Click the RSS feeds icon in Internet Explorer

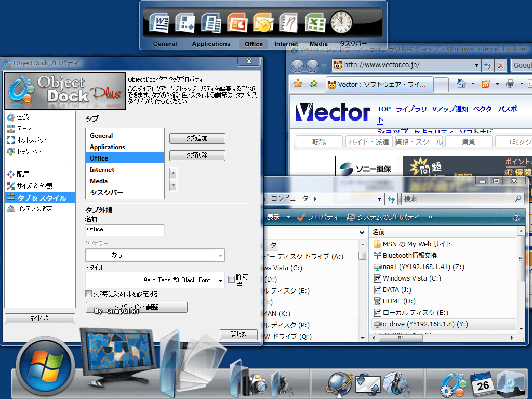486,84
